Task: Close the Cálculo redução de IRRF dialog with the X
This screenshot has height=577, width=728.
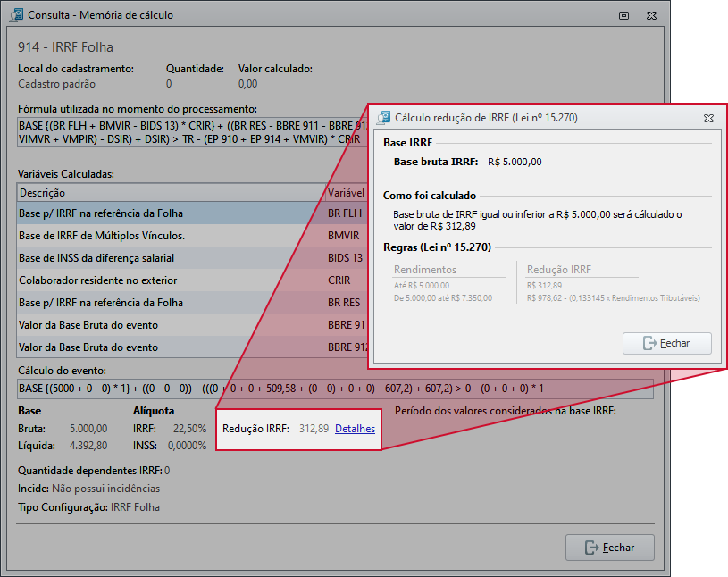Action: 708,119
